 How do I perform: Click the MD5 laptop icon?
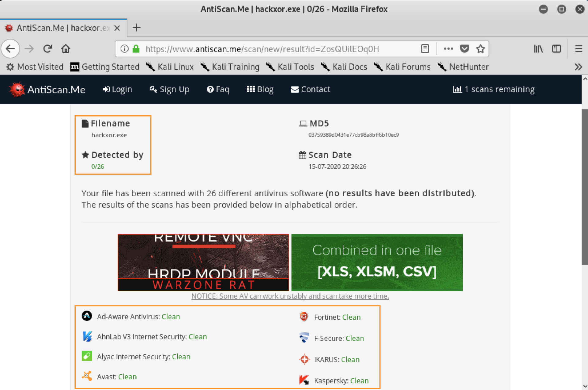[x=303, y=124]
